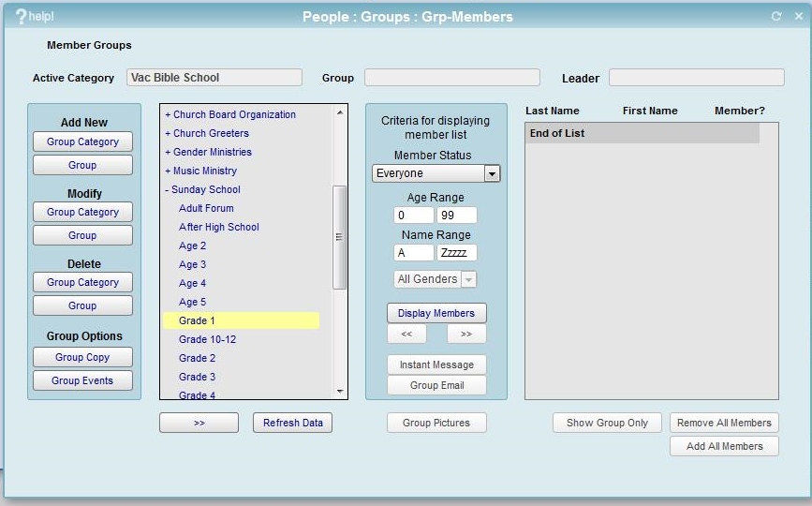Image resolution: width=812 pixels, height=506 pixels.
Task: Click Last Name column header
Action: tap(552, 111)
